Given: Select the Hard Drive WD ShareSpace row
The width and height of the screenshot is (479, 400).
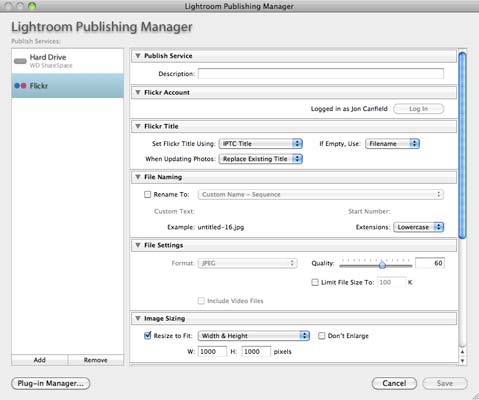Looking at the screenshot, I should 68,61.
